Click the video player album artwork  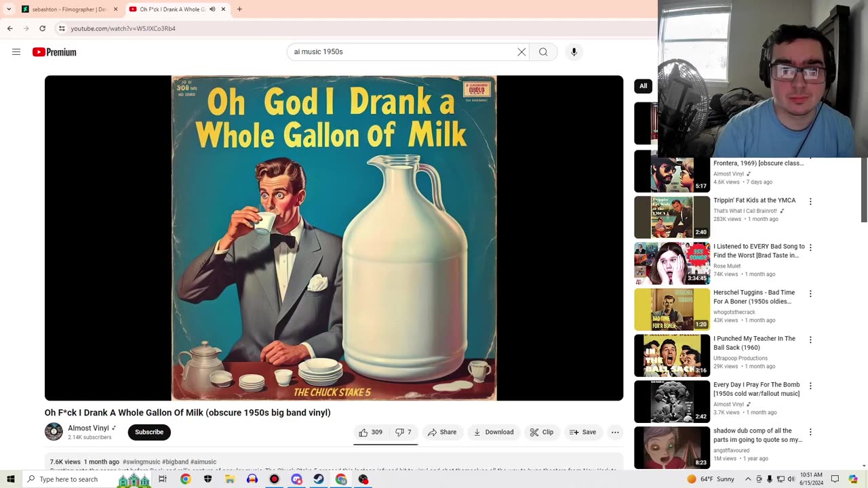[x=334, y=238]
